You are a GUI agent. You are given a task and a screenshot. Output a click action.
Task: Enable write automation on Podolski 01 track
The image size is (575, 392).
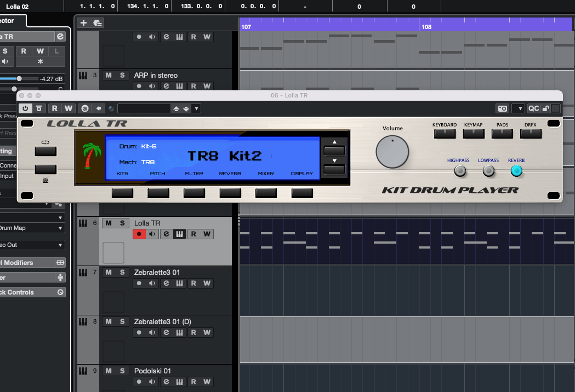click(207, 382)
